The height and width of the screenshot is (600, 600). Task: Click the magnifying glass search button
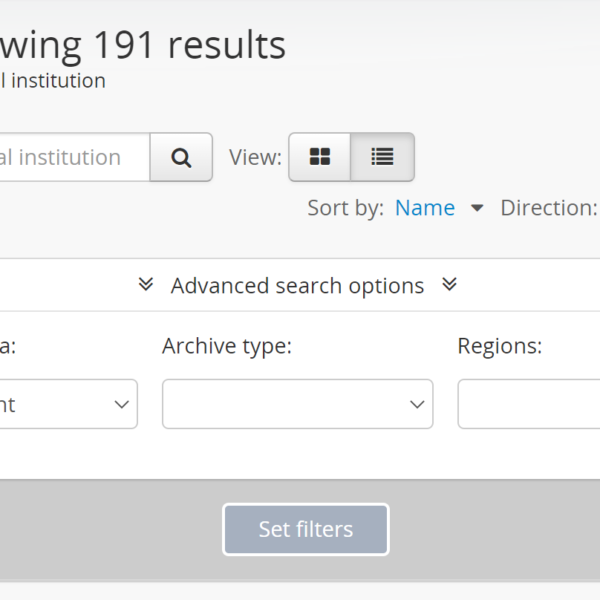pos(181,157)
